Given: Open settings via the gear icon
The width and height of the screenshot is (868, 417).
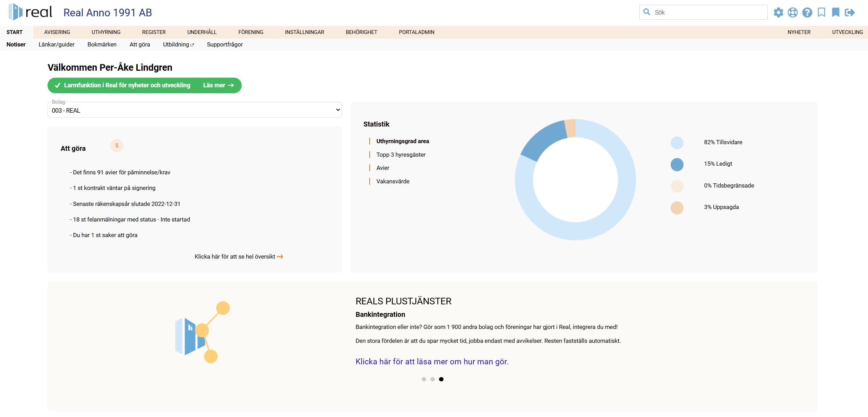Looking at the screenshot, I should 778,12.
